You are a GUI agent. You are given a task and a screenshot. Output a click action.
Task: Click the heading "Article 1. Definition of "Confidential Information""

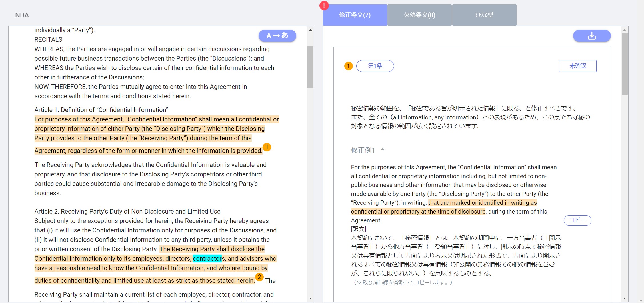[101, 110]
